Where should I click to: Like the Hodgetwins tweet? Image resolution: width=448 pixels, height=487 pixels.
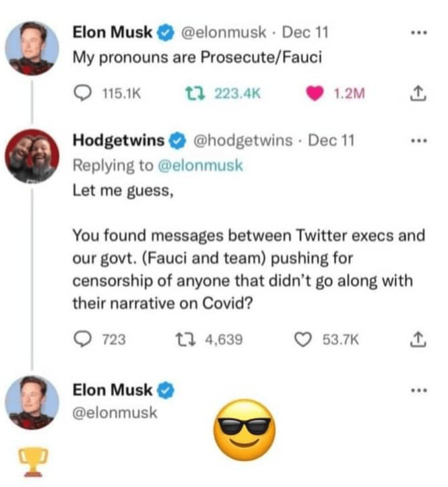[x=302, y=340]
